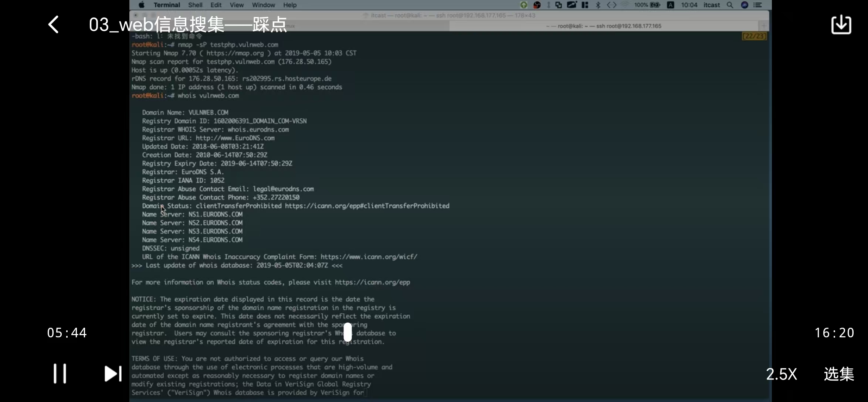Go back using the left arrow icon

(54, 25)
